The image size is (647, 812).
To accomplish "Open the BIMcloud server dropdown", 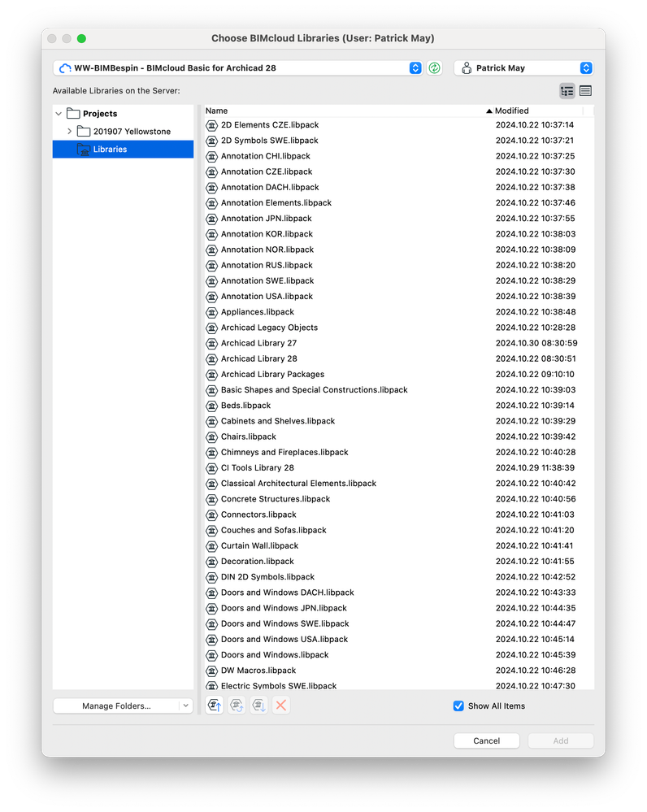I will [415, 67].
